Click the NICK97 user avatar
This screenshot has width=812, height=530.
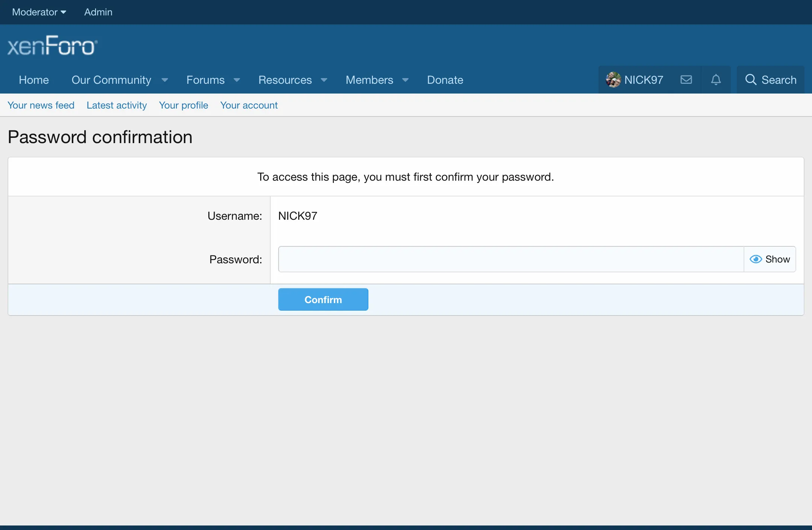(x=613, y=80)
